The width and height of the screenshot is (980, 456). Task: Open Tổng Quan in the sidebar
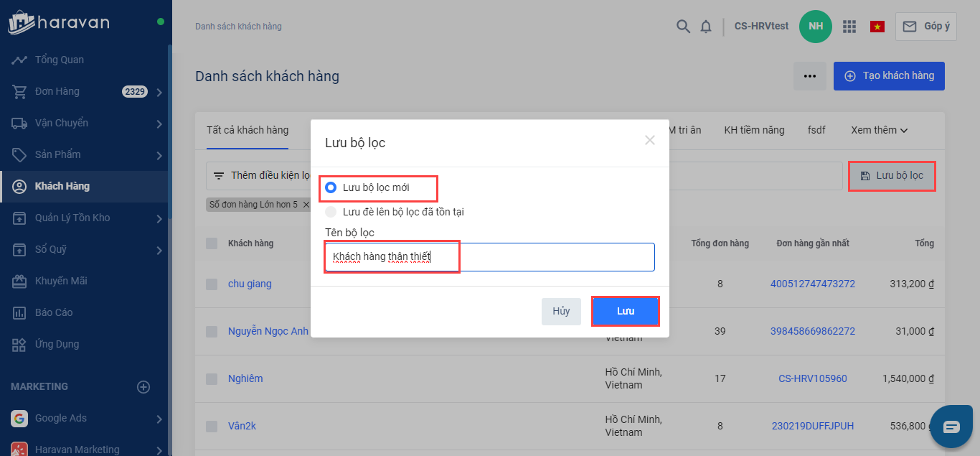[60, 60]
